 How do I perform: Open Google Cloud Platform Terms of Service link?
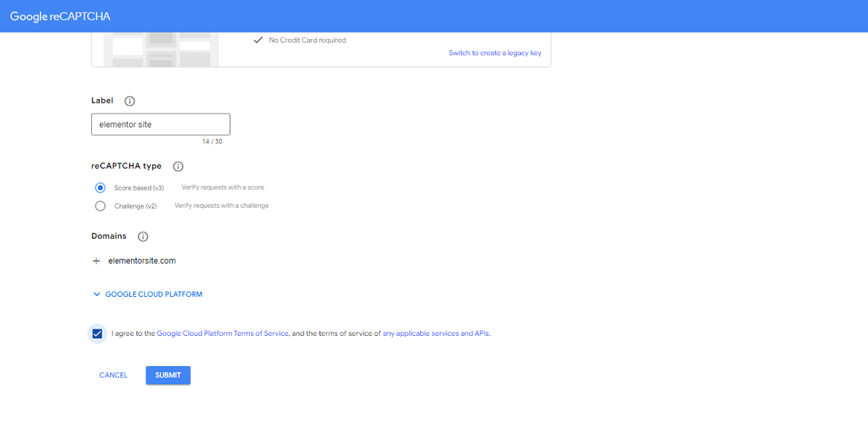click(222, 334)
